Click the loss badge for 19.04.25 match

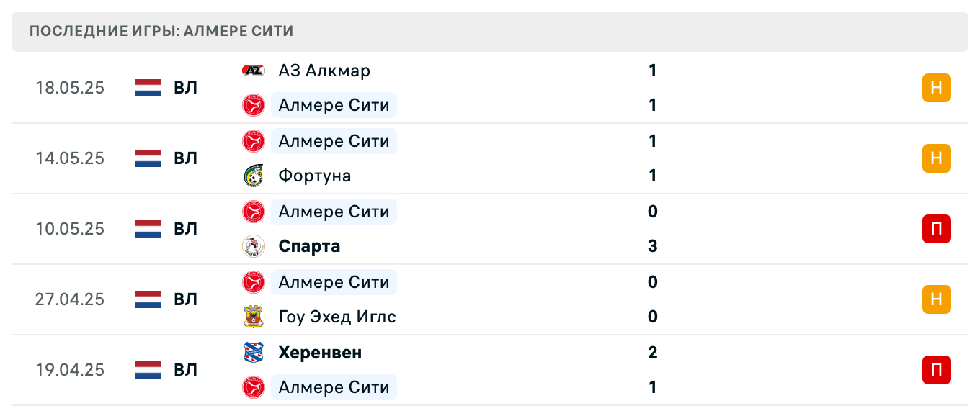pos(936,370)
